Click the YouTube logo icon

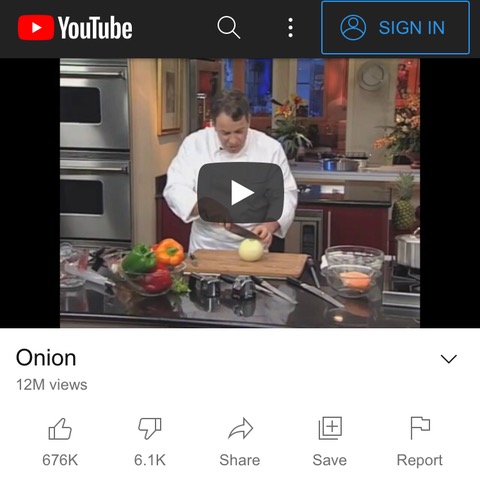click(36, 27)
